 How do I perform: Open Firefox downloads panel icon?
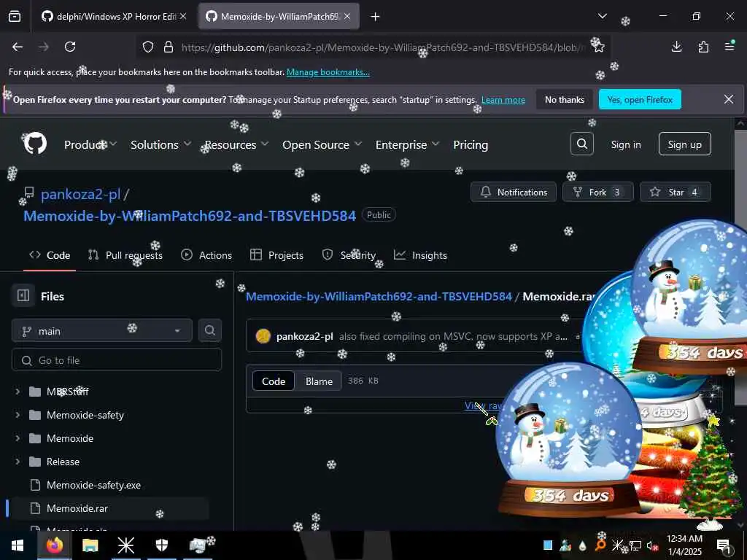tap(676, 47)
